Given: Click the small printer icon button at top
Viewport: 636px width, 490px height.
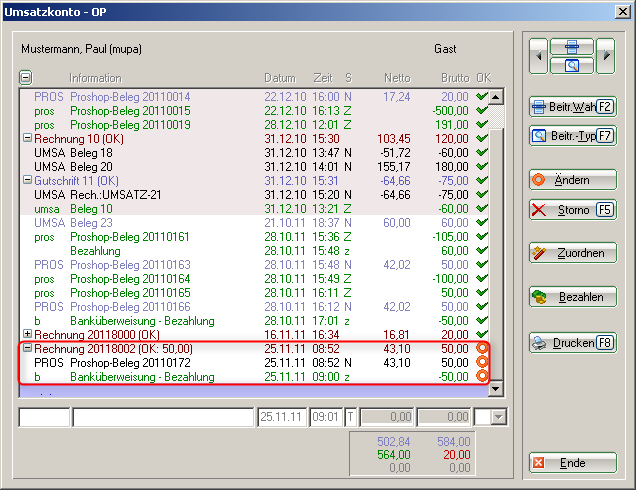Looking at the screenshot, I should (572, 47).
